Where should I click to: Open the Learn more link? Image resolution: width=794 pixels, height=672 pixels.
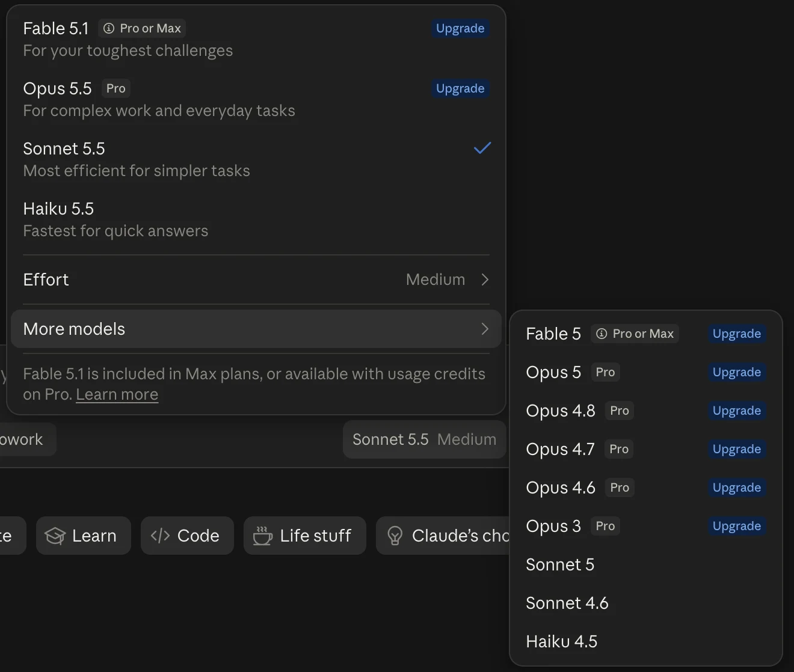117,394
